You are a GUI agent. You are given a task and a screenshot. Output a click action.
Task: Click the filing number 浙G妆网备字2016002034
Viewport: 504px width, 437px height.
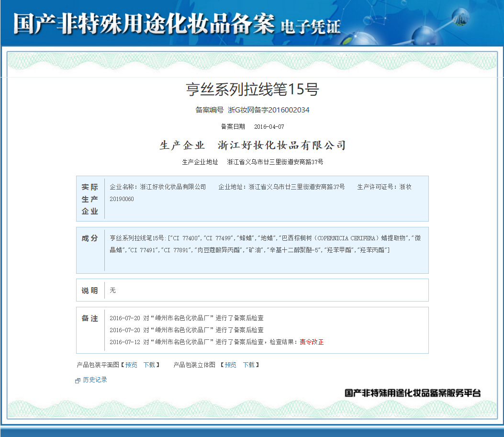tap(269, 110)
